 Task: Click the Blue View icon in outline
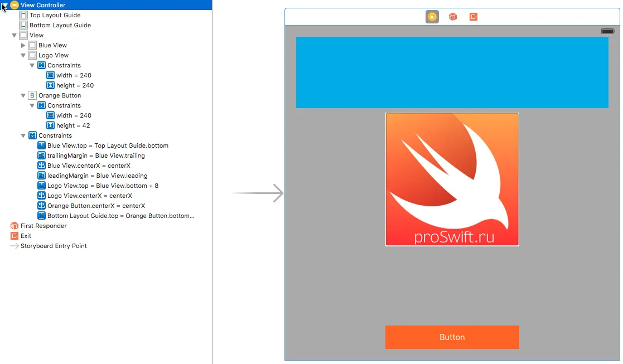click(32, 45)
